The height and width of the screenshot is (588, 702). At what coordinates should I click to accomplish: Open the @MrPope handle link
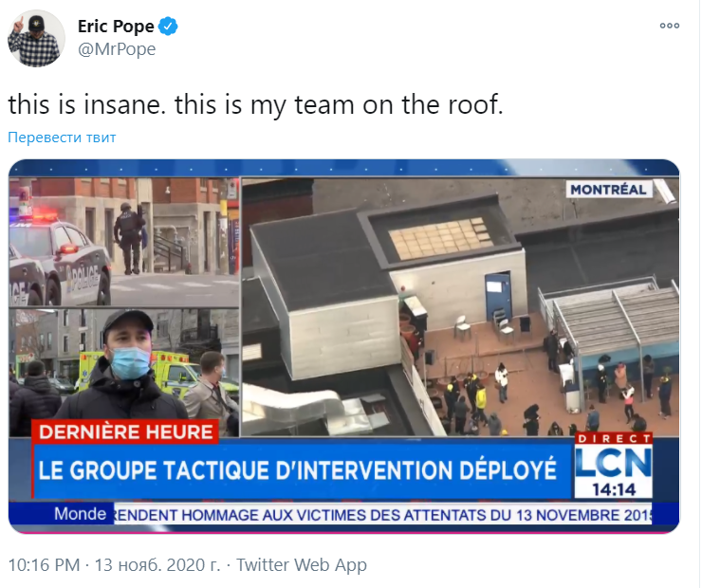click(x=117, y=49)
